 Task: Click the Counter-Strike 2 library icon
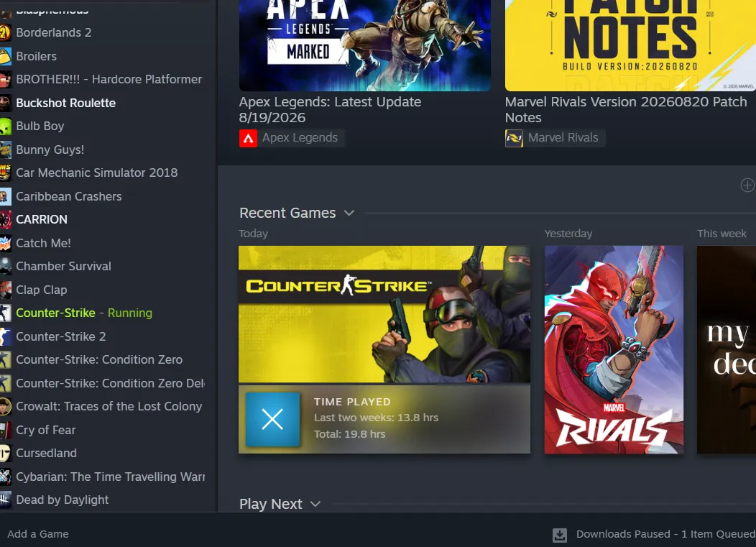click(5, 337)
